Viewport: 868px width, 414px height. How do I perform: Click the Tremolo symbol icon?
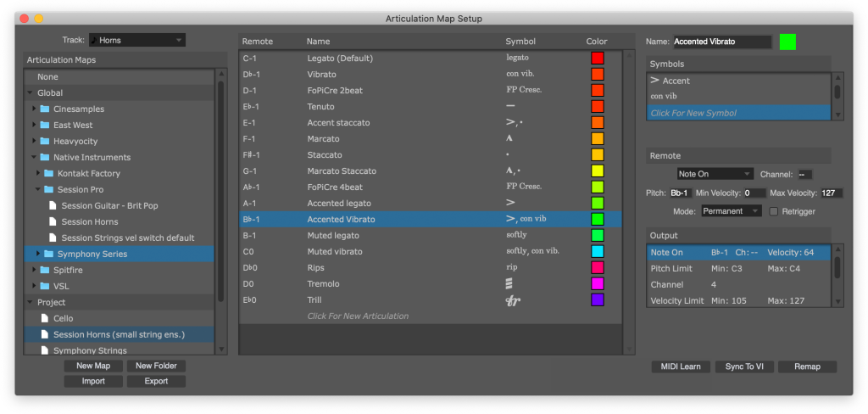[509, 284]
